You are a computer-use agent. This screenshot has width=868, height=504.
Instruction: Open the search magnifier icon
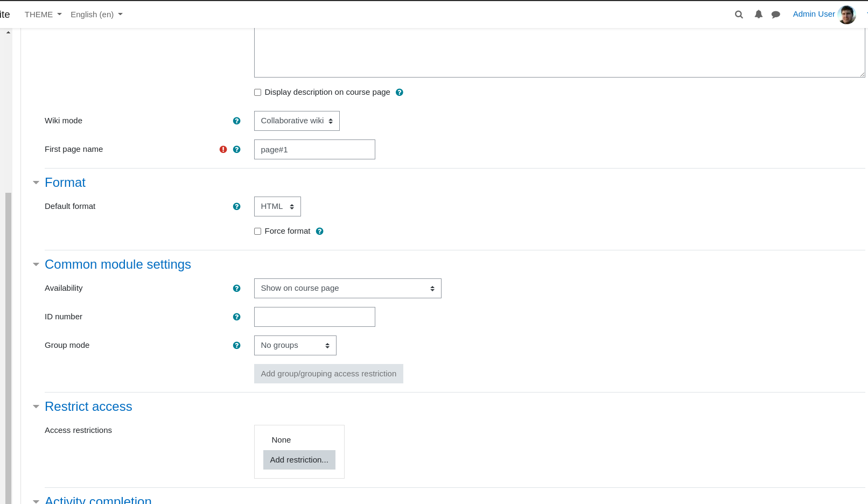tap(739, 15)
